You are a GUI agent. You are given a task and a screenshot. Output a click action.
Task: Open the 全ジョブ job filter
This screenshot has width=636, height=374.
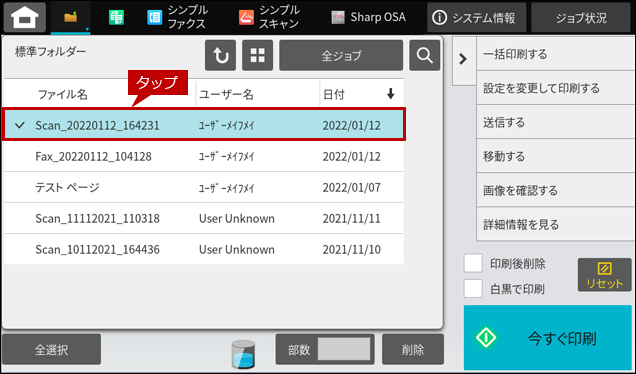click(x=341, y=55)
